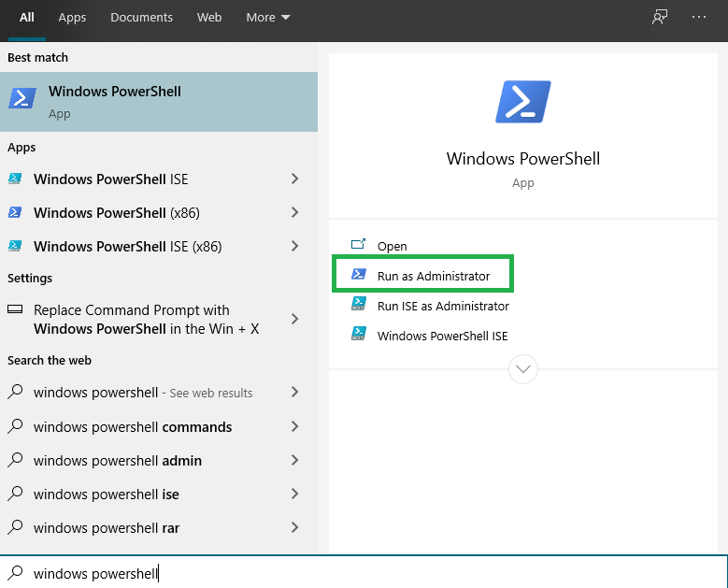Select 'Windows PowerShell ISE (x86)' result text
728x588 pixels.
click(x=128, y=246)
